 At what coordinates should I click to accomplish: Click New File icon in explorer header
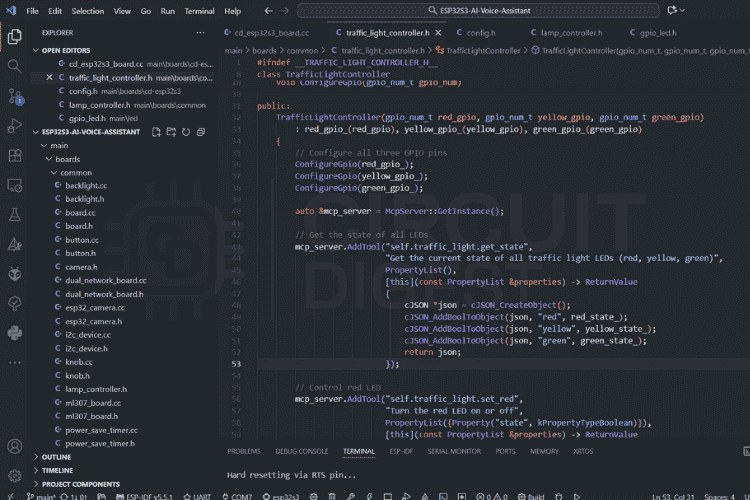[156, 132]
